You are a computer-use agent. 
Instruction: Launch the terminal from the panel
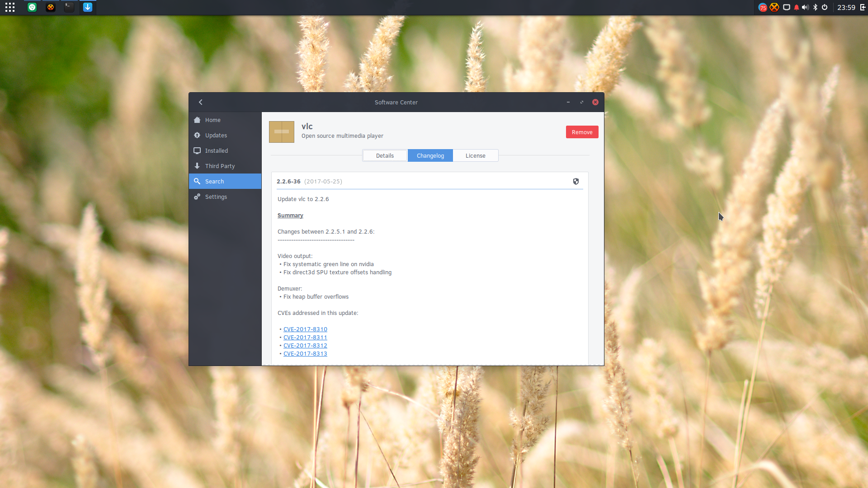[x=69, y=7]
